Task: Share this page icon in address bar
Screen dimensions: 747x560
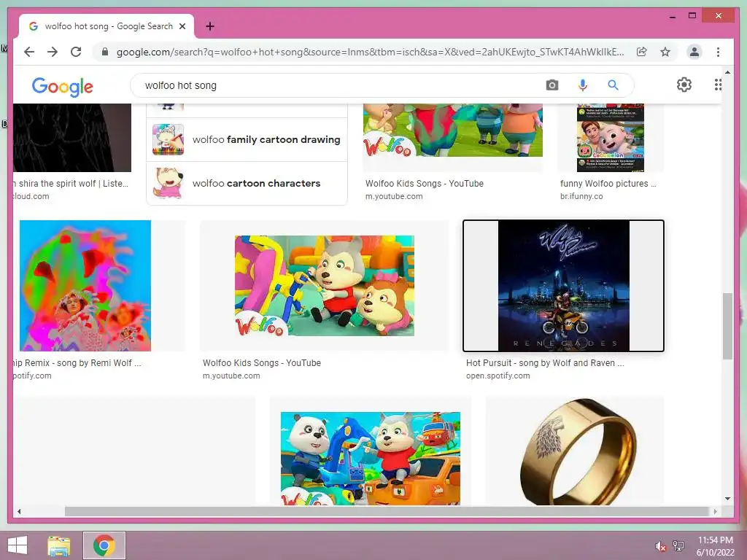Action: (642, 52)
